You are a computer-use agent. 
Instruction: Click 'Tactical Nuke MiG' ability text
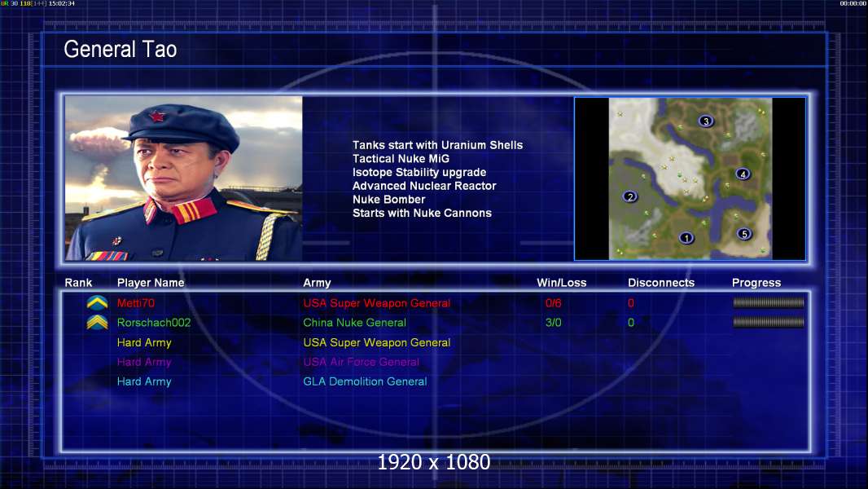[401, 159]
